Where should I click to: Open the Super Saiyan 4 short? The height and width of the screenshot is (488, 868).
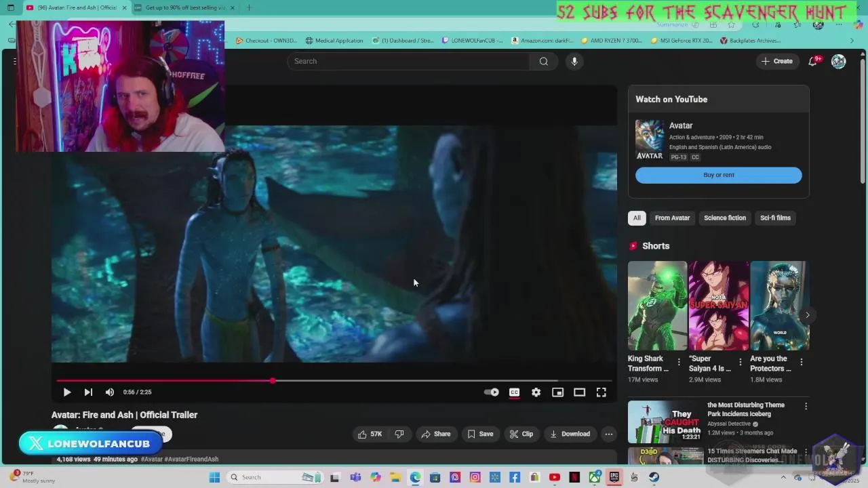coord(719,306)
